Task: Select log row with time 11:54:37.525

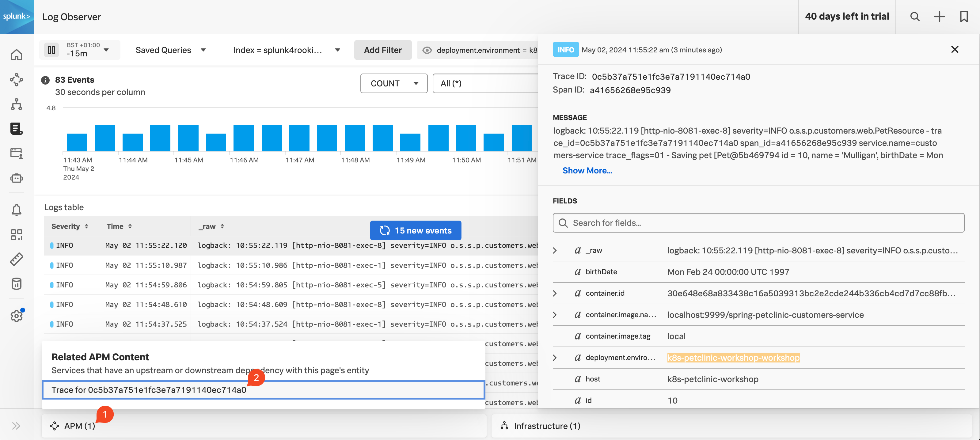Action: click(291, 324)
